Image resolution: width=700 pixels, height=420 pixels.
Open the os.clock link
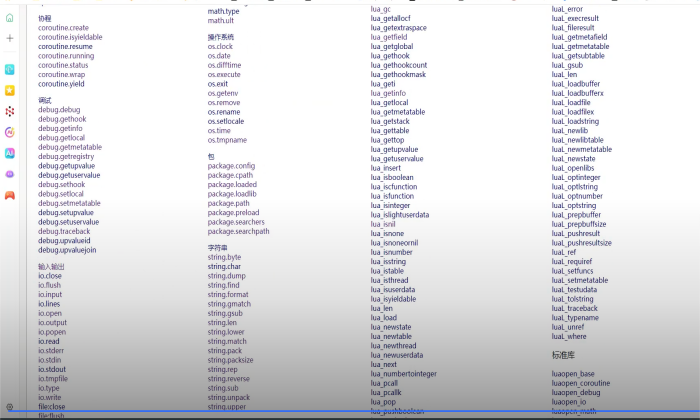[220, 46]
